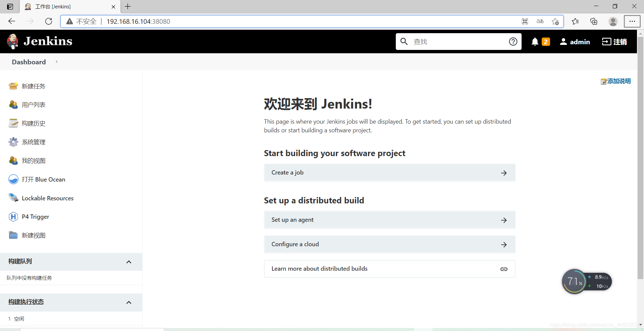Click the 我的视图 people icon
Image resolution: width=644 pixels, height=331 pixels.
tap(13, 160)
